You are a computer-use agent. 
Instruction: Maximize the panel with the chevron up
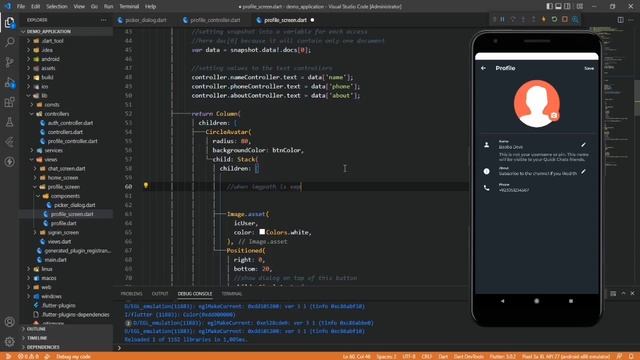[x=623, y=293]
